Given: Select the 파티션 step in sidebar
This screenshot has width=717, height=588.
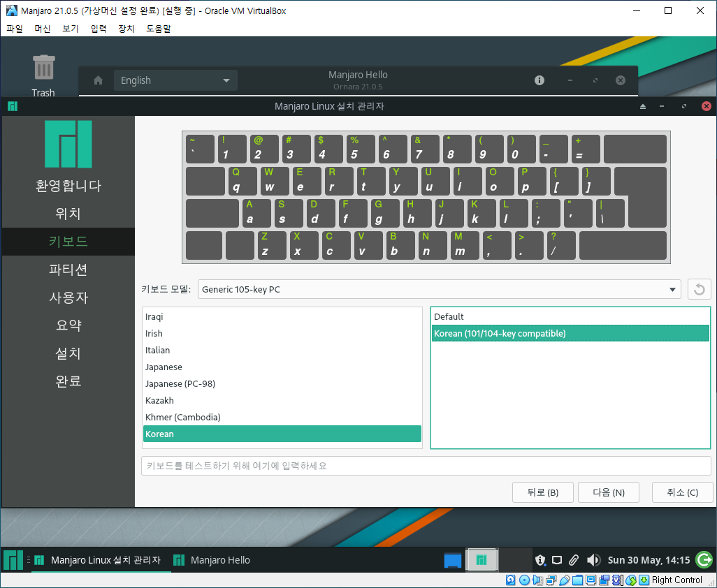Looking at the screenshot, I should [68, 270].
